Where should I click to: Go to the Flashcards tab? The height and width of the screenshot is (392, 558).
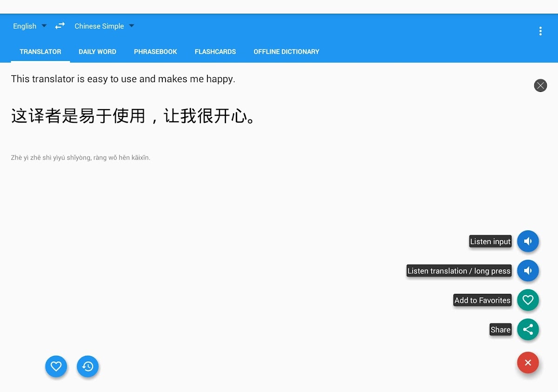215,52
